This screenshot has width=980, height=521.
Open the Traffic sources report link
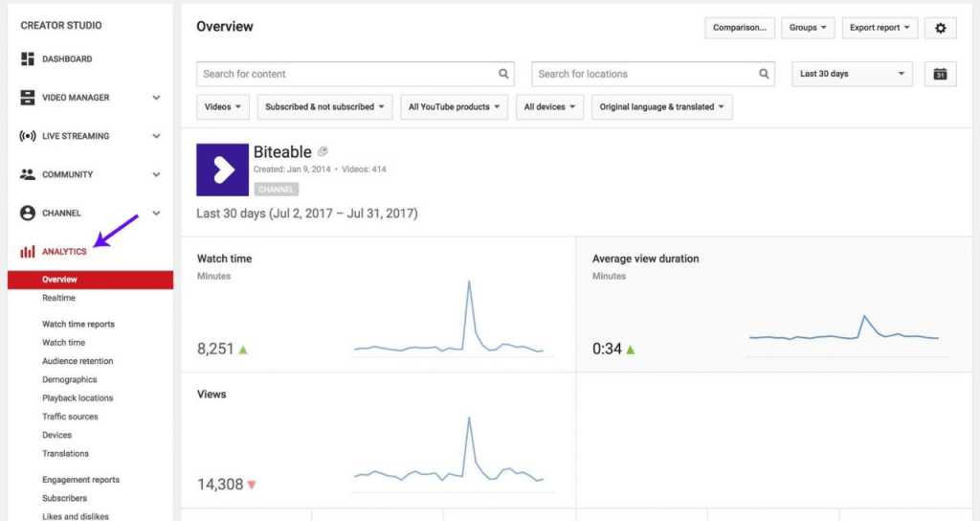70,417
